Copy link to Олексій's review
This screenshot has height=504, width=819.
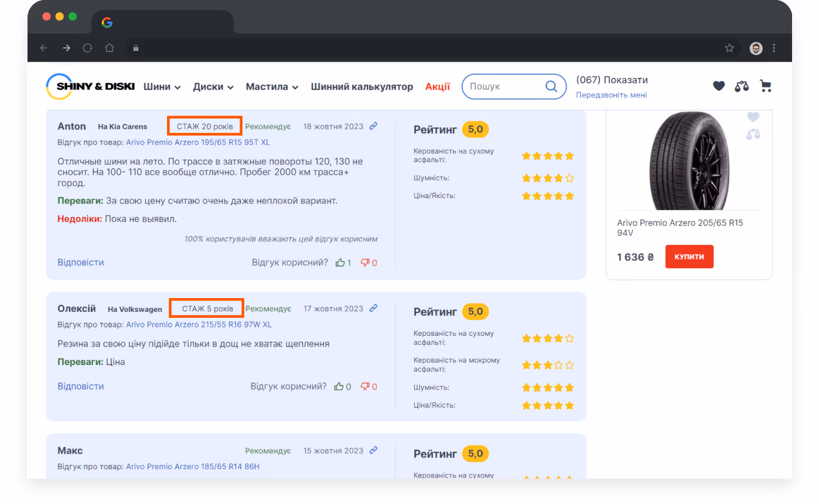pyautogui.click(x=374, y=308)
